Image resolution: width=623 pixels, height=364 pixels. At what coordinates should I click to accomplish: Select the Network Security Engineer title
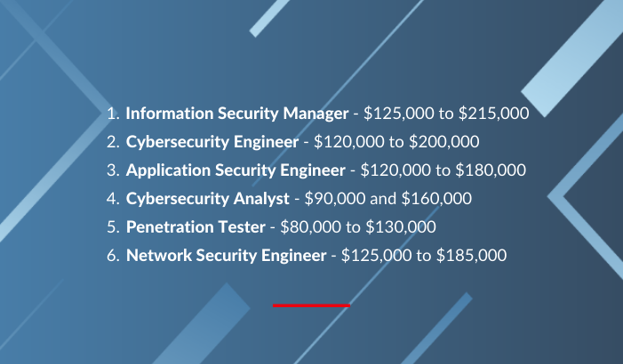point(226,255)
